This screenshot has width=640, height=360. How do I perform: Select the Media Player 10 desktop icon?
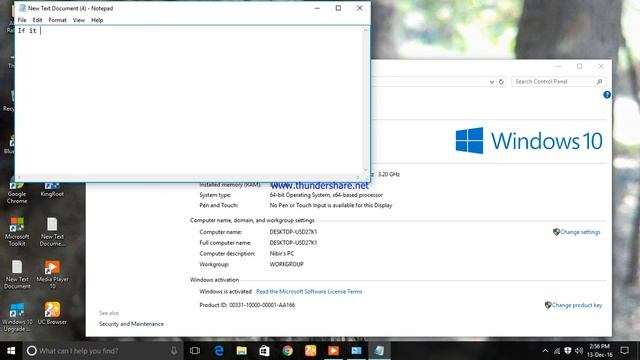tap(52, 274)
